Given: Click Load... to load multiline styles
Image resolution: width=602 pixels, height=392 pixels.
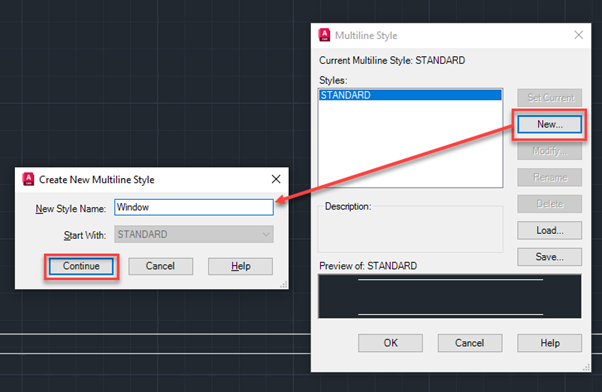Looking at the screenshot, I should [x=549, y=230].
